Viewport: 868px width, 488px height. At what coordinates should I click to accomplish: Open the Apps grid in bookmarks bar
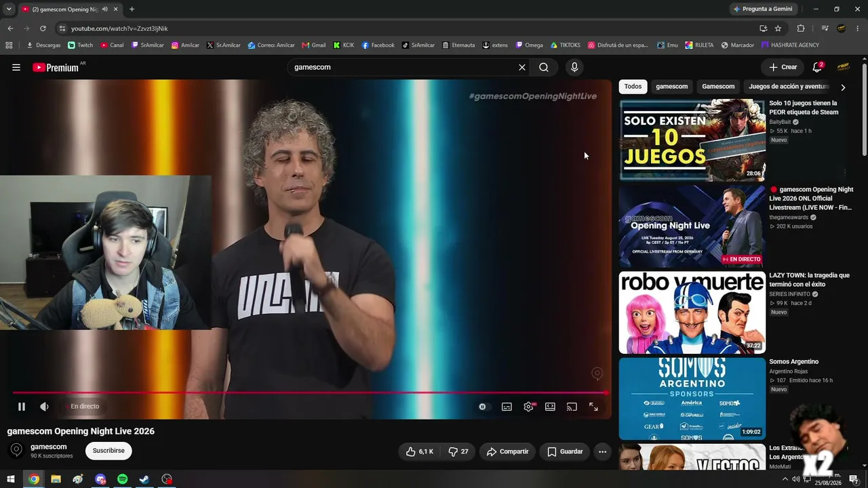(9, 45)
